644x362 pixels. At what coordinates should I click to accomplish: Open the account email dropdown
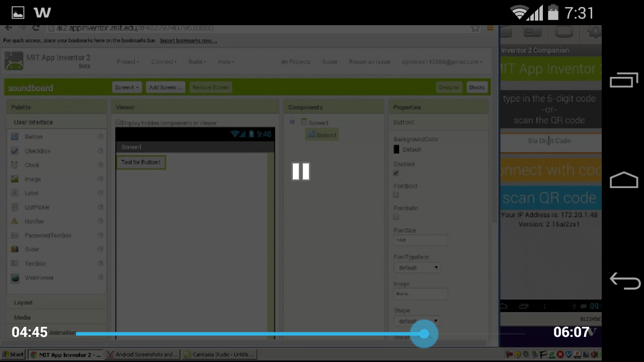(442, 62)
